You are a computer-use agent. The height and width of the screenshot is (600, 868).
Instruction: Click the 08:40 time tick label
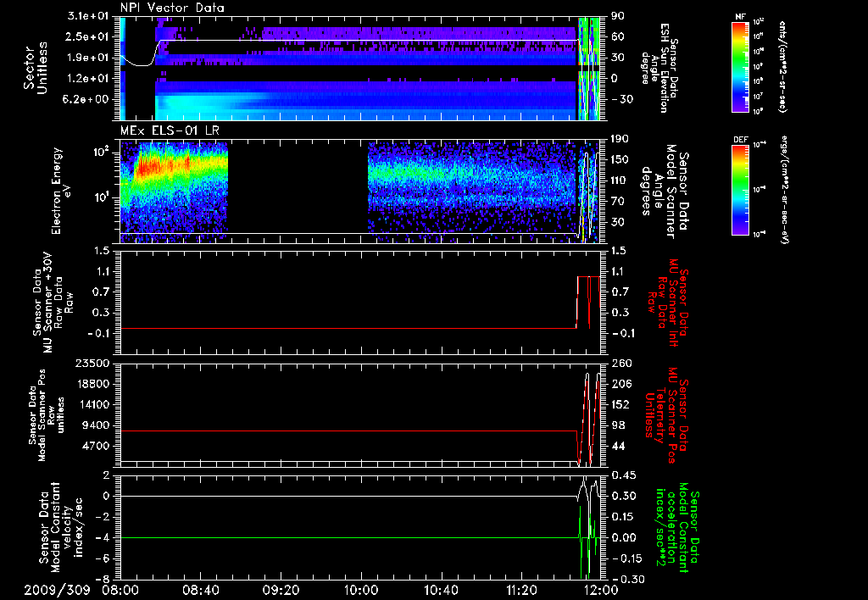tap(200, 590)
